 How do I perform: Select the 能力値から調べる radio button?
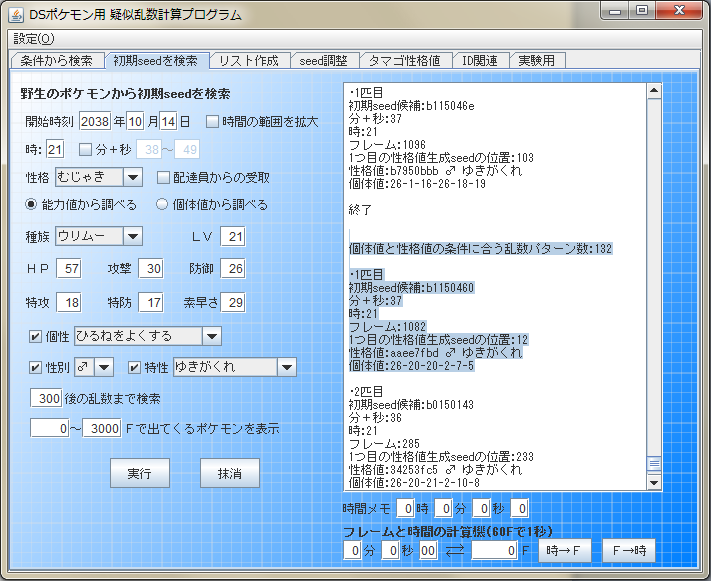(x=31, y=205)
